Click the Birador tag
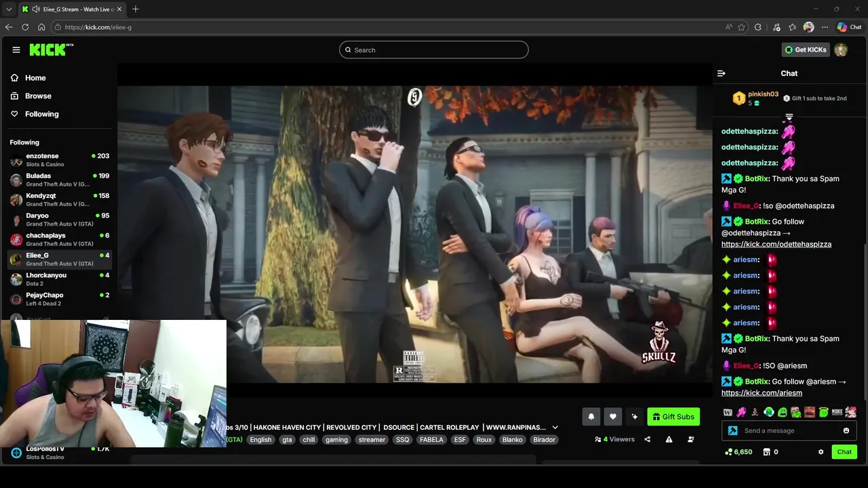The height and width of the screenshot is (488, 868). [x=544, y=440]
